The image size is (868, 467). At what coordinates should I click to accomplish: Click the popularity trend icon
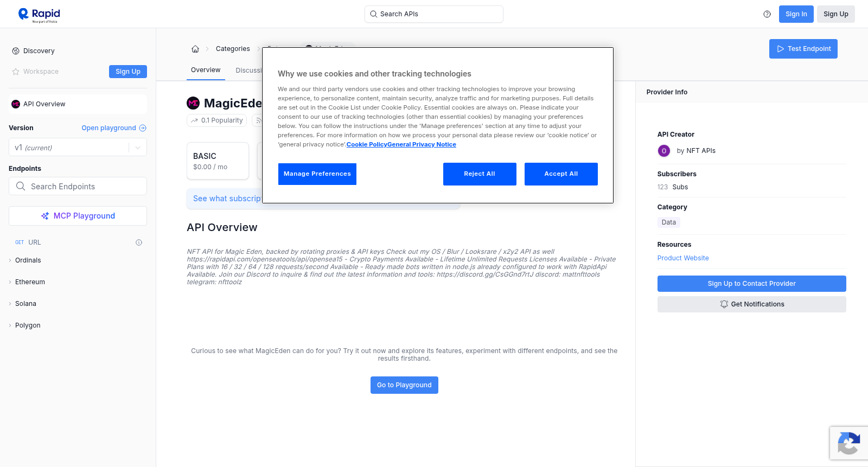[x=194, y=120]
